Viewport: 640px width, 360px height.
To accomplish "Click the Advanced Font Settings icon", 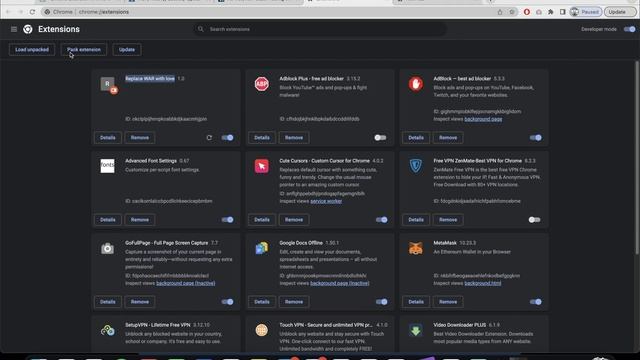I will 107,166.
